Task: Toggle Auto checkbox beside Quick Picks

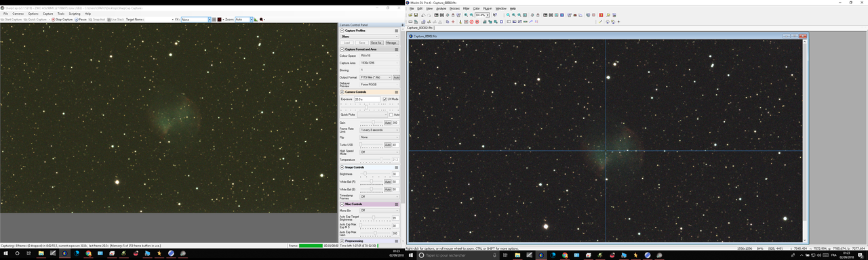Action: (391, 114)
